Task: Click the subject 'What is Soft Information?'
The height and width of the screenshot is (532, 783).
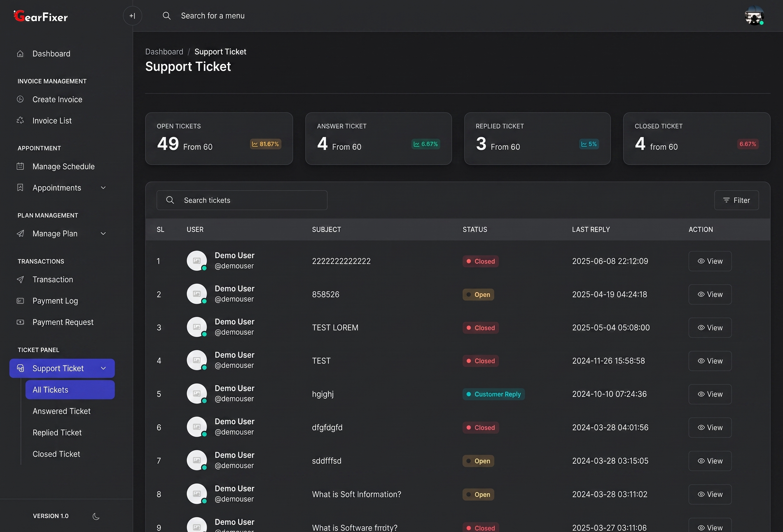Action: (x=356, y=494)
